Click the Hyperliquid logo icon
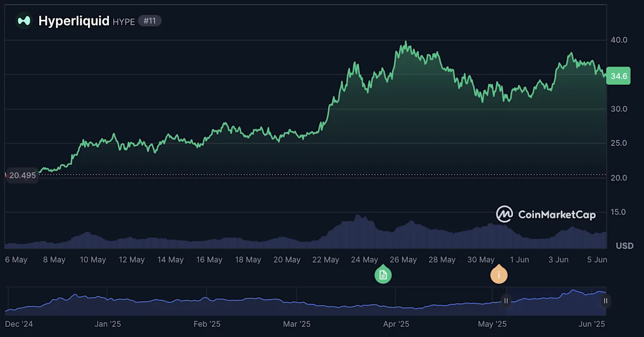The height and width of the screenshot is (337, 644). point(24,21)
